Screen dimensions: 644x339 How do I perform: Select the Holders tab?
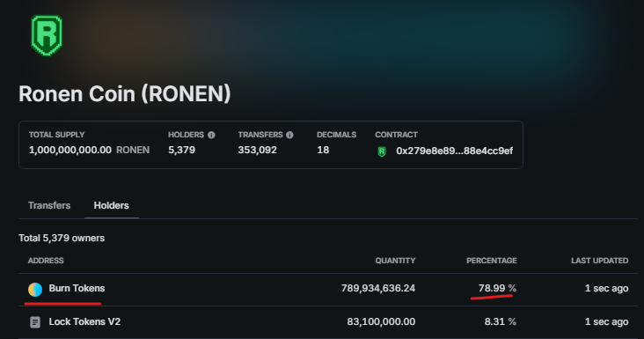tap(112, 205)
